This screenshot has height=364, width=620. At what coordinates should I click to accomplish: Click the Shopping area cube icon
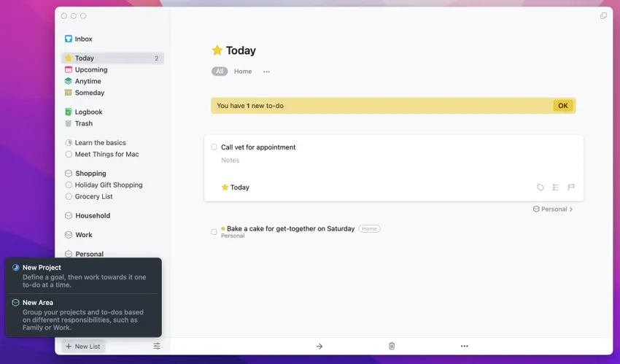69,173
